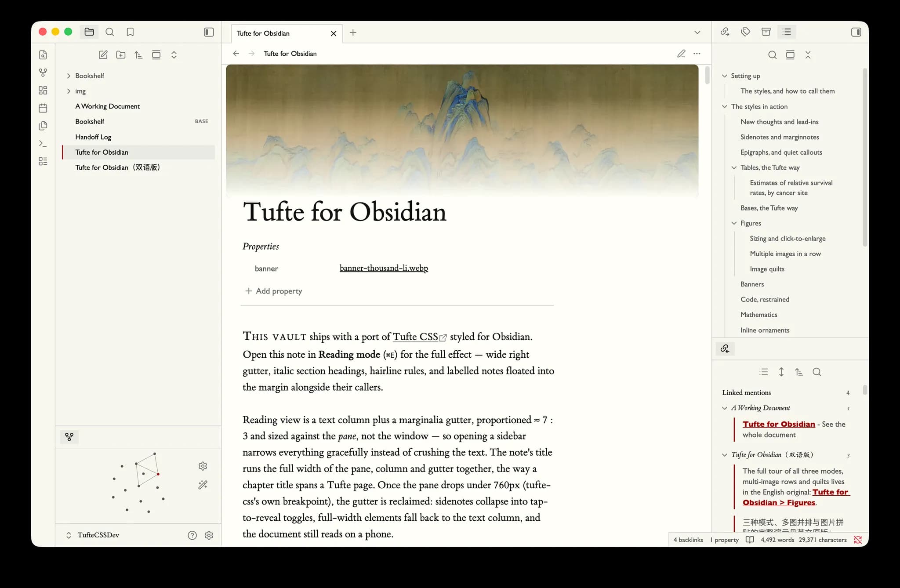
Task: Auto-reveal current heading icon in the outline
Action: (x=790, y=55)
